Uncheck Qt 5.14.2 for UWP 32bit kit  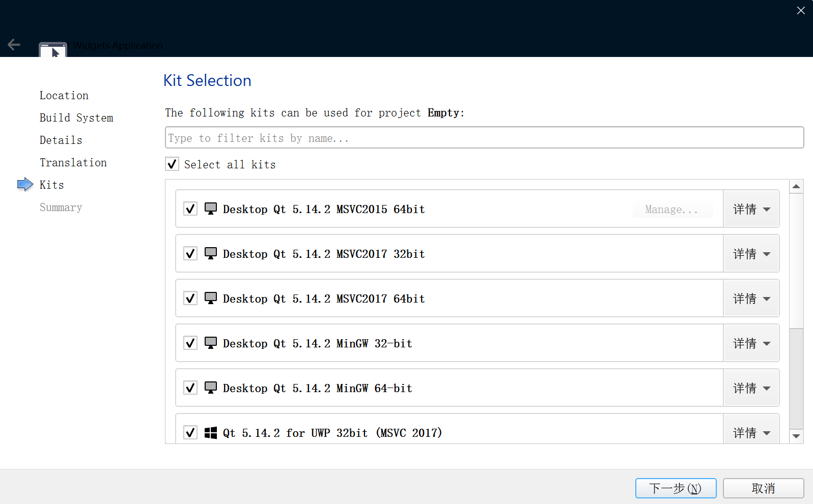pos(190,432)
